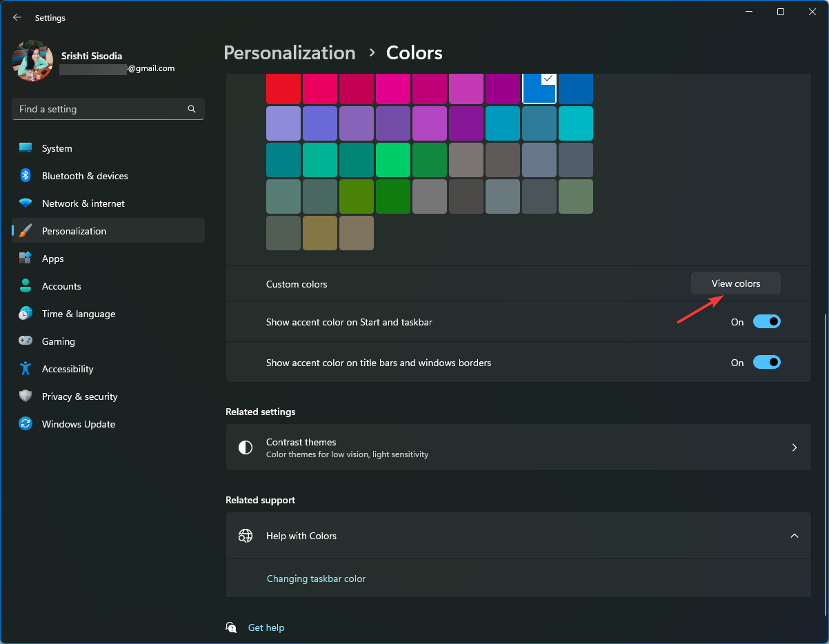Viewport: 829px width, 644px height.
Task: Click the search magnifier icon
Action: [x=192, y=109]
